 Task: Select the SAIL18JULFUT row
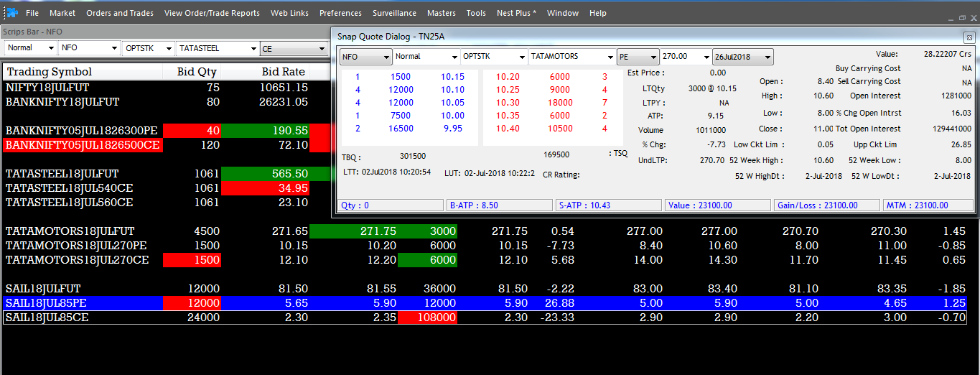click(485, 289)
